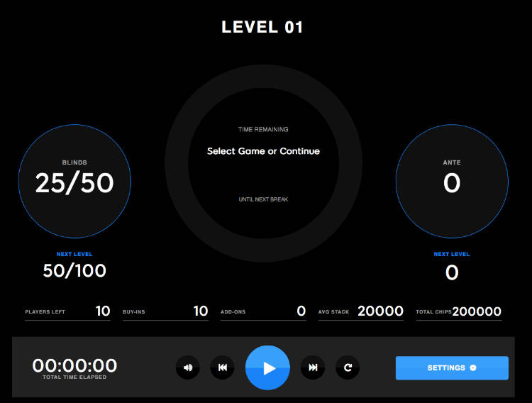Click the AVG STACK label
532x403 pixels.
[333, 311]
